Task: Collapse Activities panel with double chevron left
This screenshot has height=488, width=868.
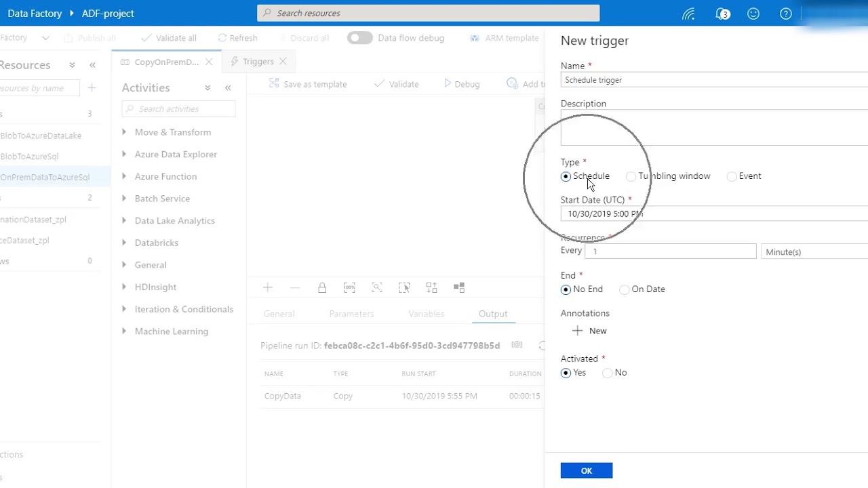Action: [228, 88]
